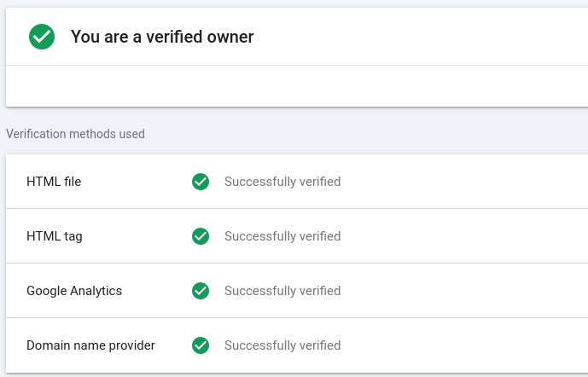Click the green check icon in HTML tag row
The image size is (588, 377).
coord(201,236)
